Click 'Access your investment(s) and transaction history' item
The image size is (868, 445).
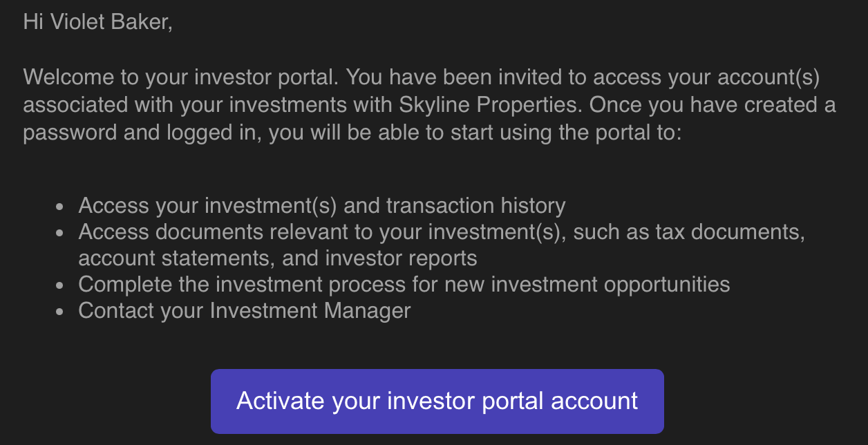click(322, 205)
